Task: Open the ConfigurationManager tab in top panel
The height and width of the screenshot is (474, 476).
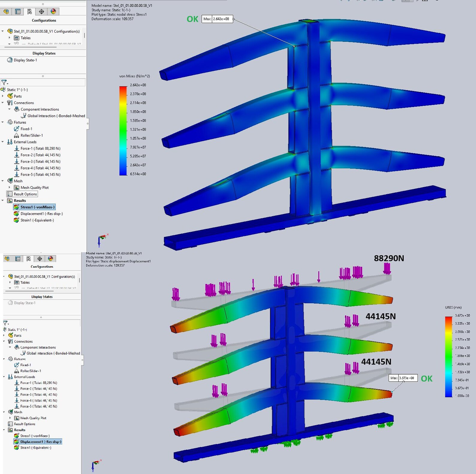Action: [29, 11]
